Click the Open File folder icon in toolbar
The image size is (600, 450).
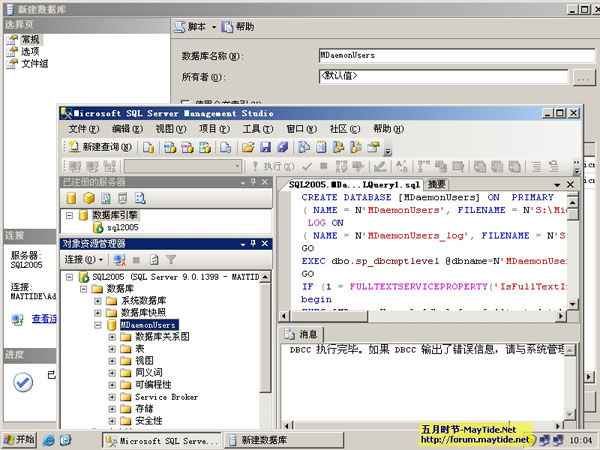click(x=248, y=147)
